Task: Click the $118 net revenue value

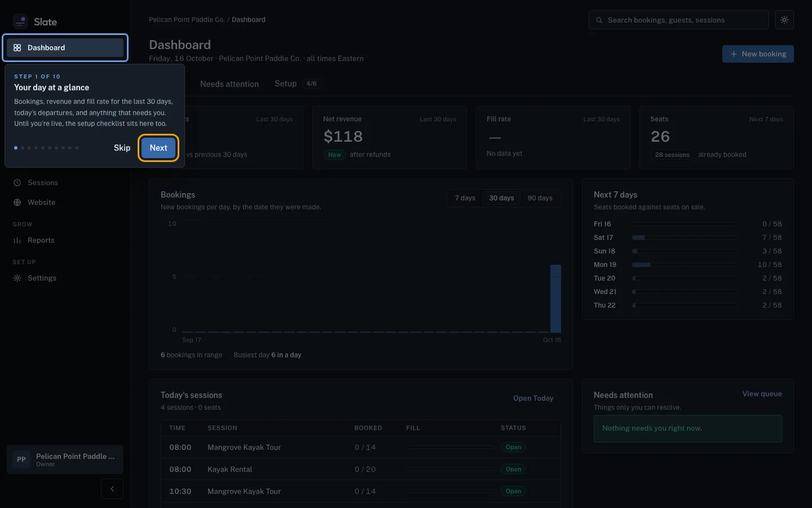Action: pyautogui.click(x=343, y=137)
